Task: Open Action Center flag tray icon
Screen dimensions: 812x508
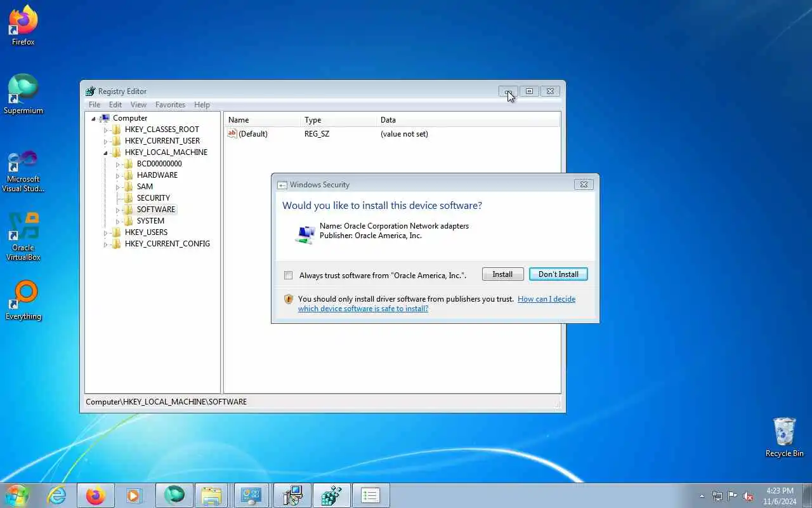Action: coord(733,496)
